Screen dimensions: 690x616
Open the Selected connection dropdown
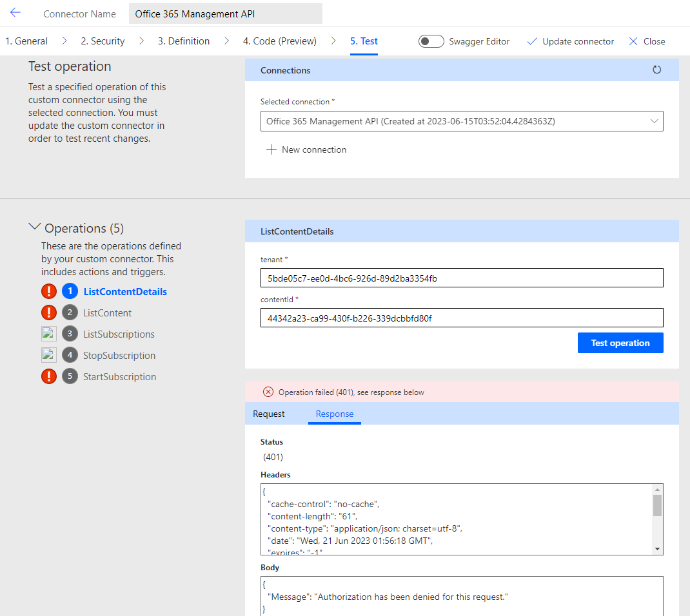[x=461, y=120]
